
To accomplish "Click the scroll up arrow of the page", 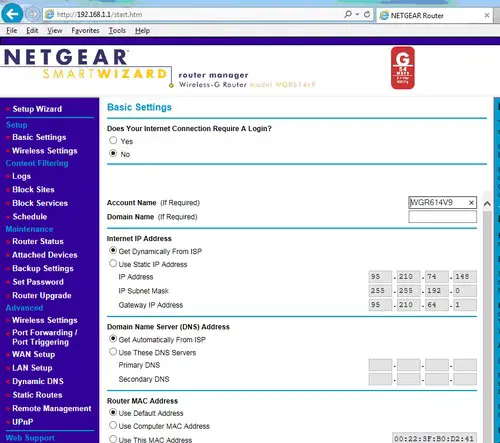I will [487, 203].
